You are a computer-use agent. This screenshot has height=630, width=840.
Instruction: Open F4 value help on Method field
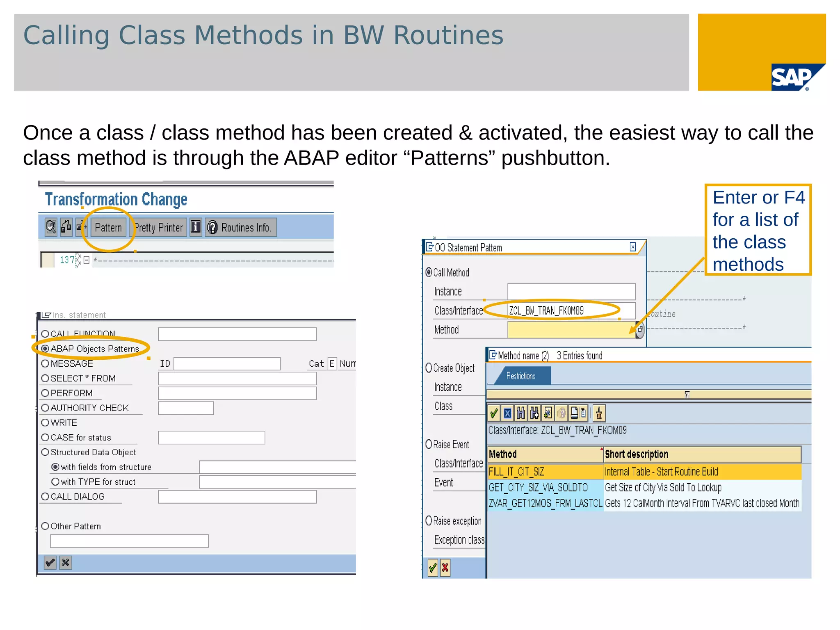pyautogui.click(x=640, y=330)
